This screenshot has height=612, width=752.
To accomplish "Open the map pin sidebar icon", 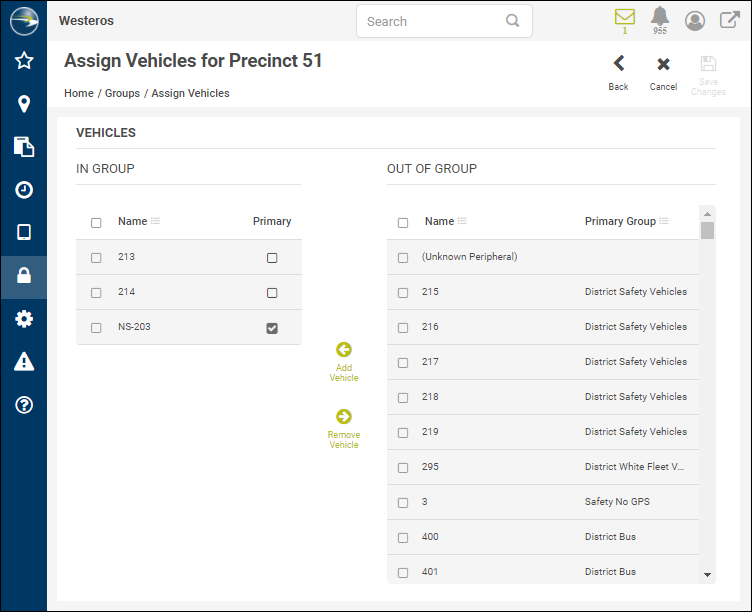I will coord(24,104).
